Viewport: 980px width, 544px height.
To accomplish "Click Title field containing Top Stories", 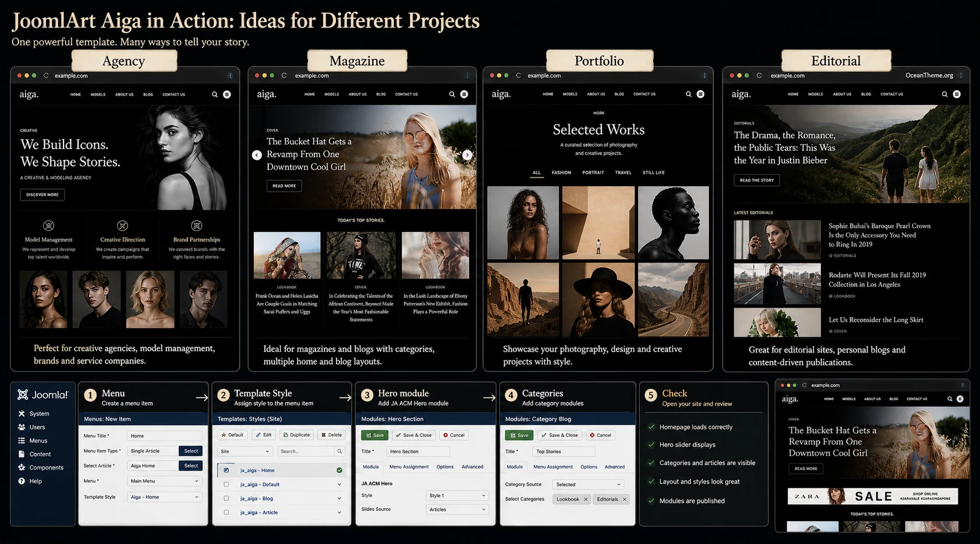I will coord(564,451).
